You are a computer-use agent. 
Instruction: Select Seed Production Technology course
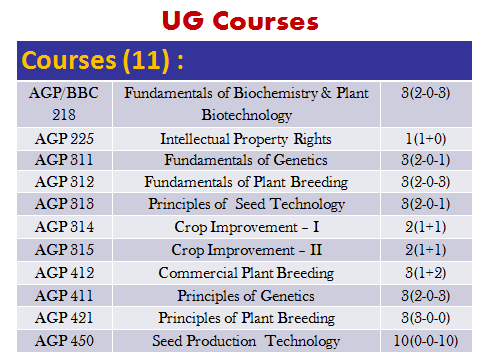[246, 341]
